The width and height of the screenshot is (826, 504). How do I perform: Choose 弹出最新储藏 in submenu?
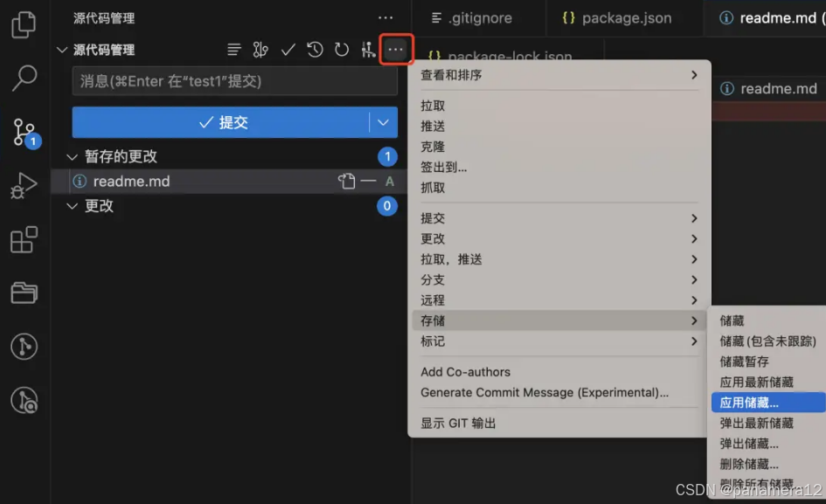[x=768, y=424]
